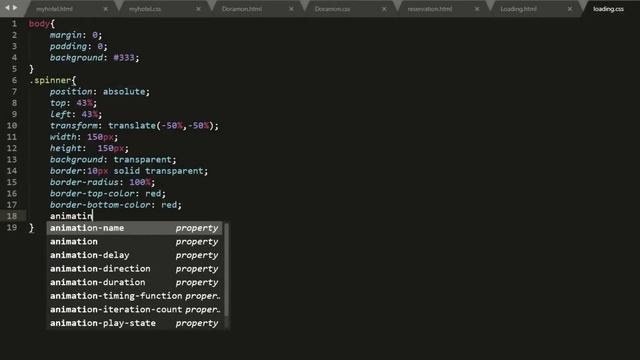Image resolution: width=640 pixels, height=360 pixels.
Task: Select animation-direction autocomplete suggestion
Action: point(135,269)
